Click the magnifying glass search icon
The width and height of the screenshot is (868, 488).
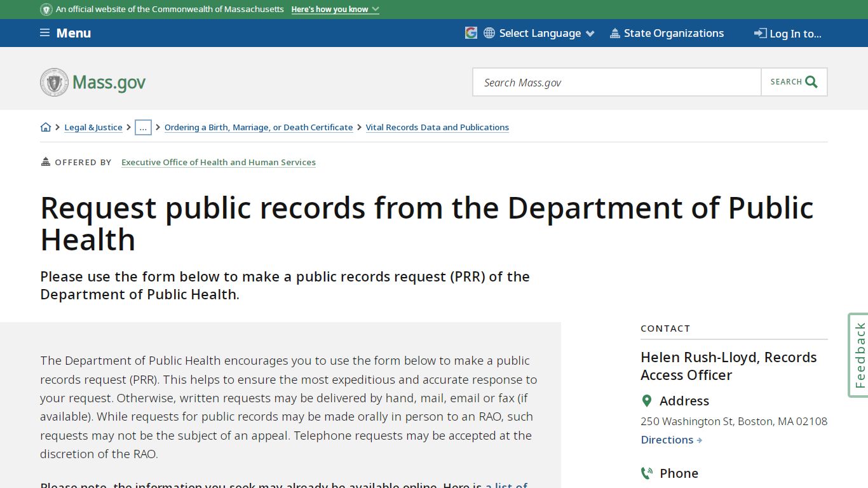coord(811,82)
